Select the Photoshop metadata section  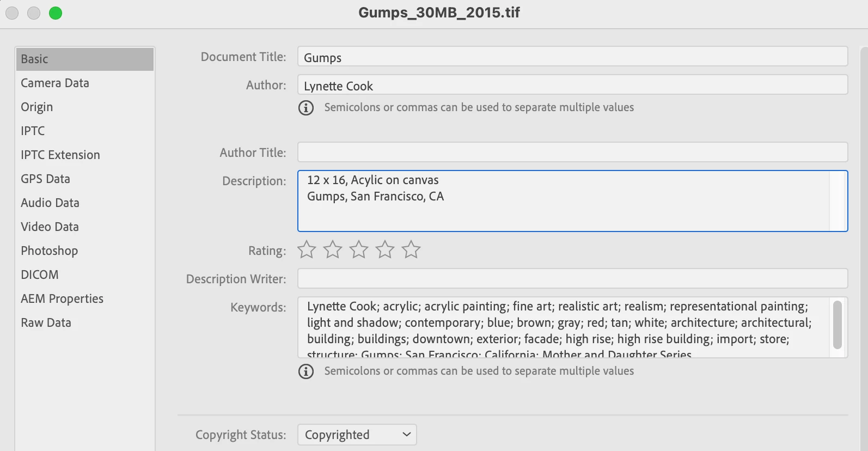85,251
